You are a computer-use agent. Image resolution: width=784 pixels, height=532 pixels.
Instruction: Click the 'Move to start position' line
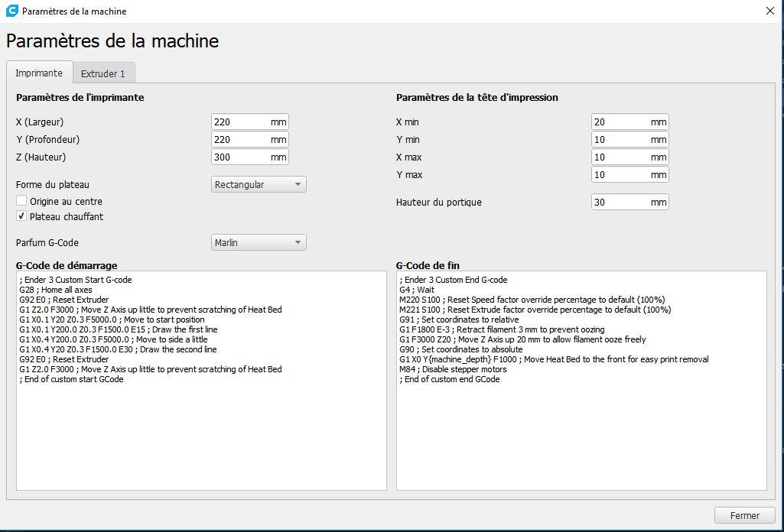pos(112,320)
